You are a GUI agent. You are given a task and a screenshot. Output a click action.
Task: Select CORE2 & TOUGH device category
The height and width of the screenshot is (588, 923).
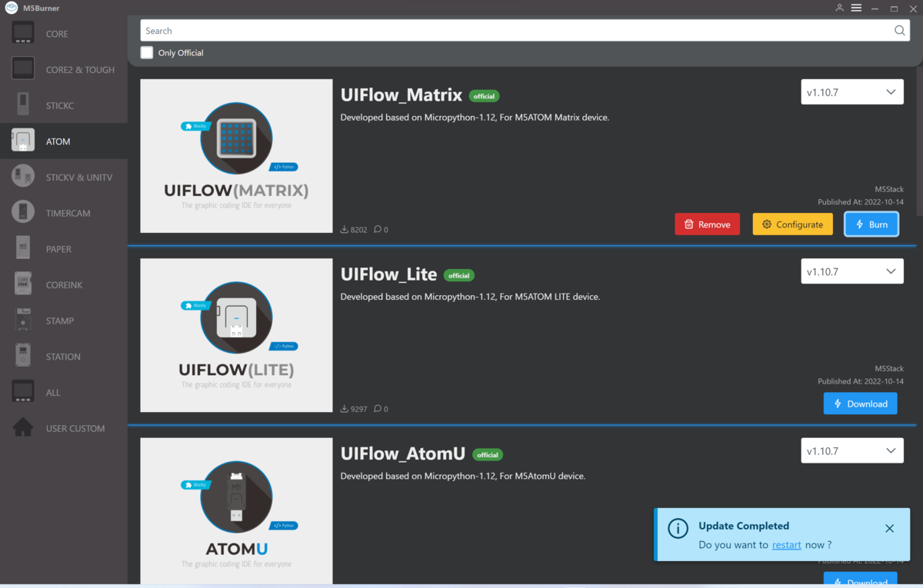point(64,69)
